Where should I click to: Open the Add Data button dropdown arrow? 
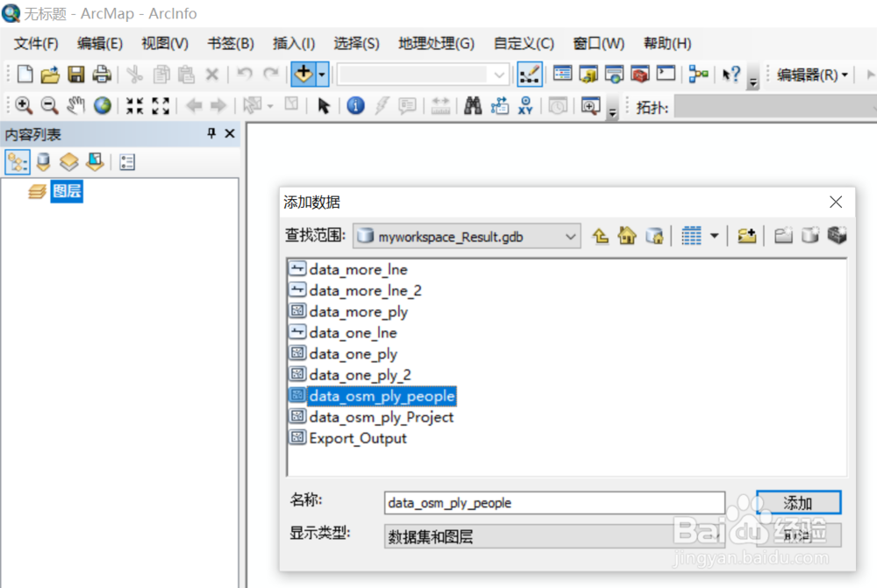click(x=320, y=74)
